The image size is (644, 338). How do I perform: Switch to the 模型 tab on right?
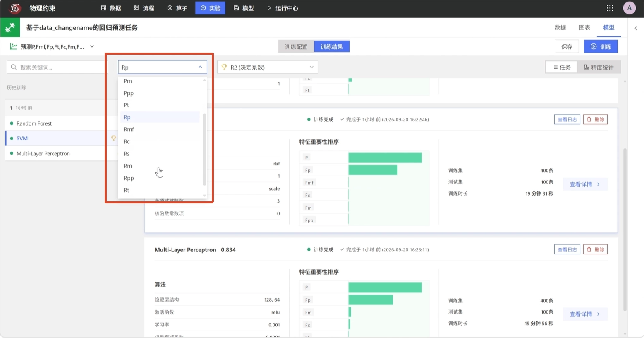pos(609,27)
